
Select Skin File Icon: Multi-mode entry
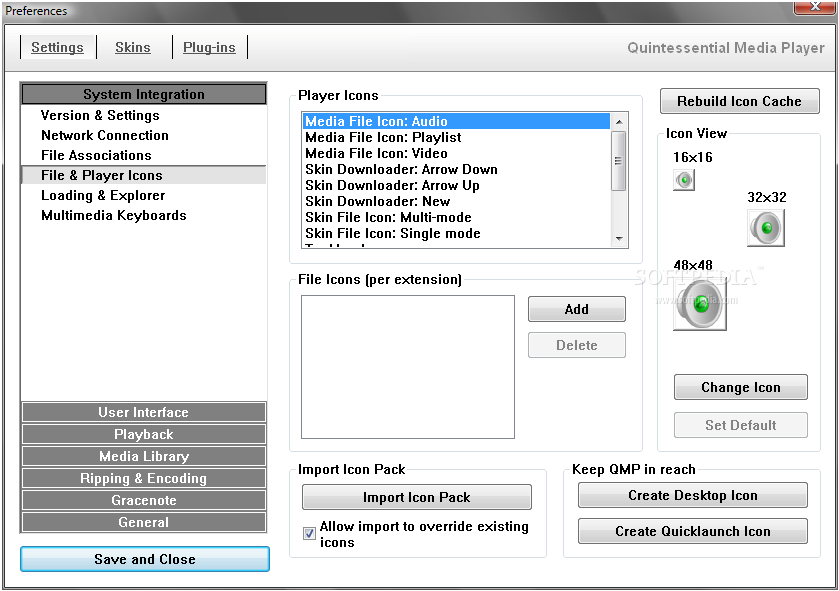click(456, 218)
